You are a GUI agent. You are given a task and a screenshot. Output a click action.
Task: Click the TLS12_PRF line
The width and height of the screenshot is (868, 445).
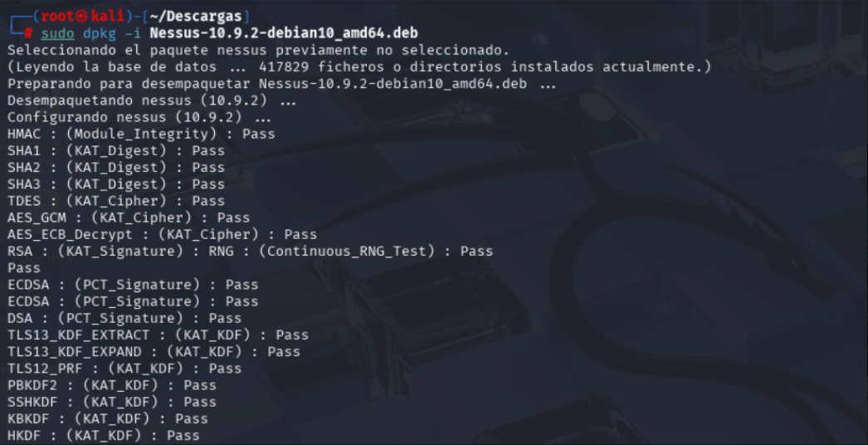124,368
